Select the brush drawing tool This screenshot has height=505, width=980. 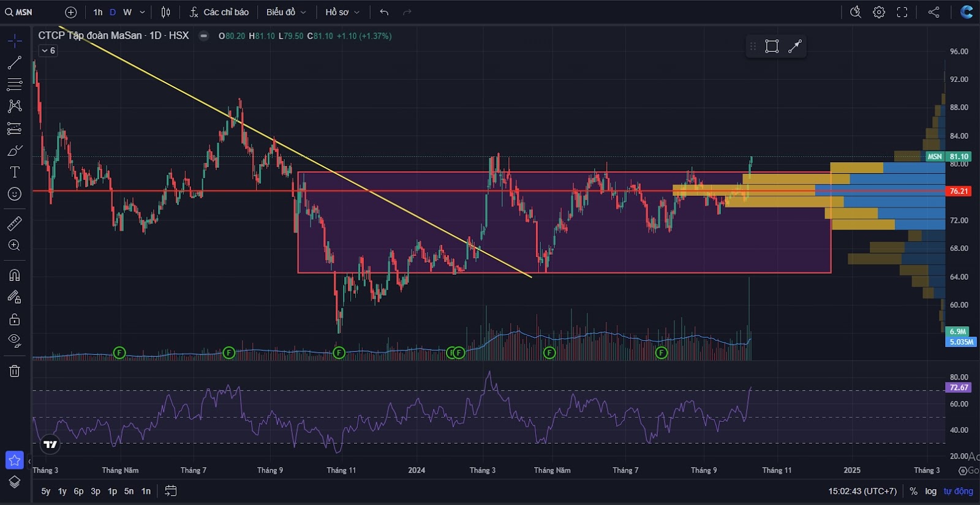15,151
